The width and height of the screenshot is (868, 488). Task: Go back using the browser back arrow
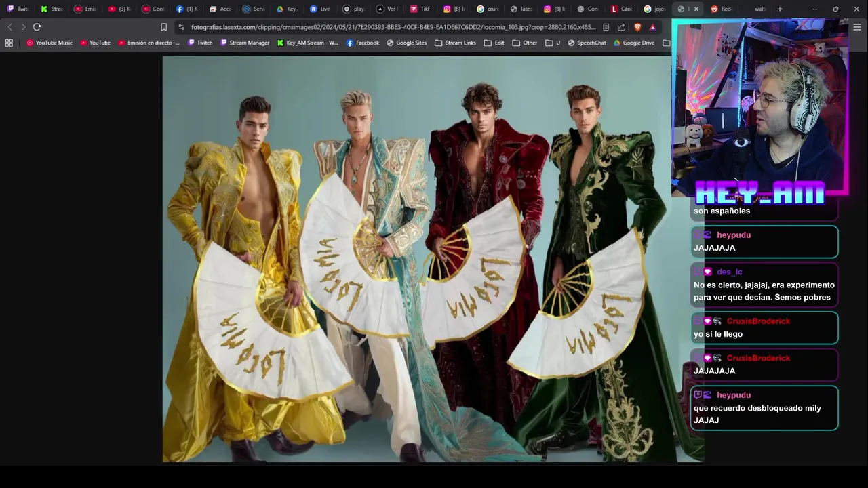pyautogui.click(x=9, y=27)
